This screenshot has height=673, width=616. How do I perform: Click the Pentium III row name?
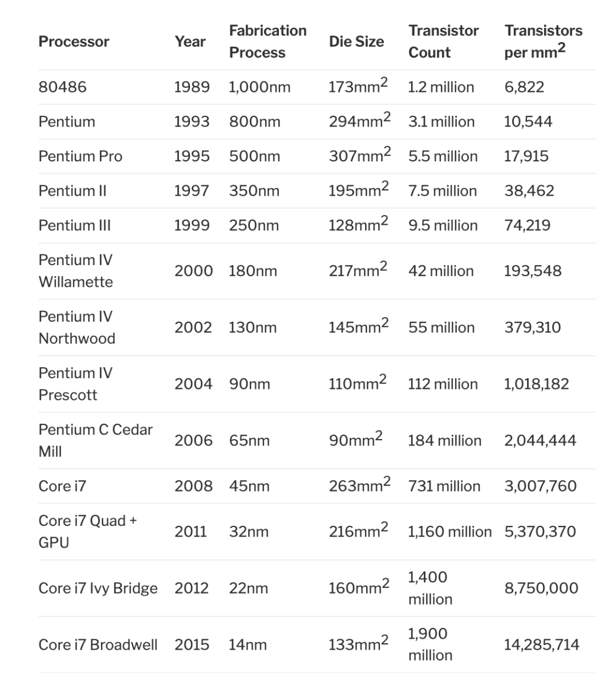[75, 225]
